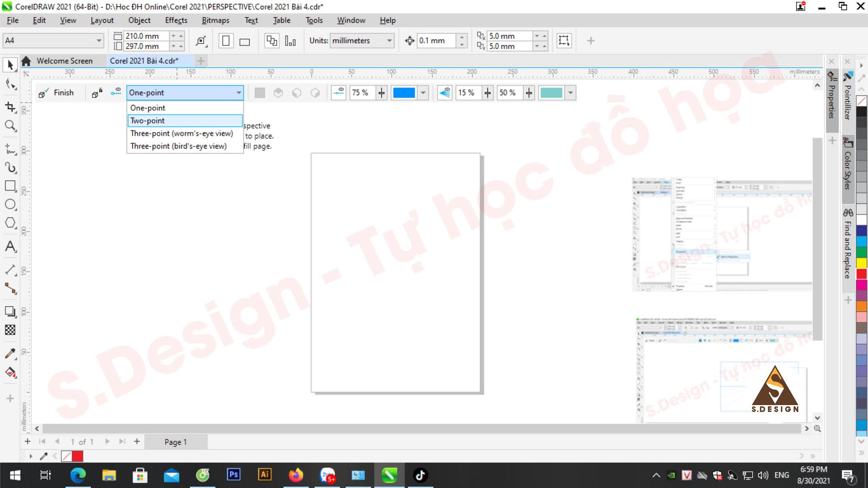Activate the Text tool
The image size is (868, 488).
coord(10,247)
